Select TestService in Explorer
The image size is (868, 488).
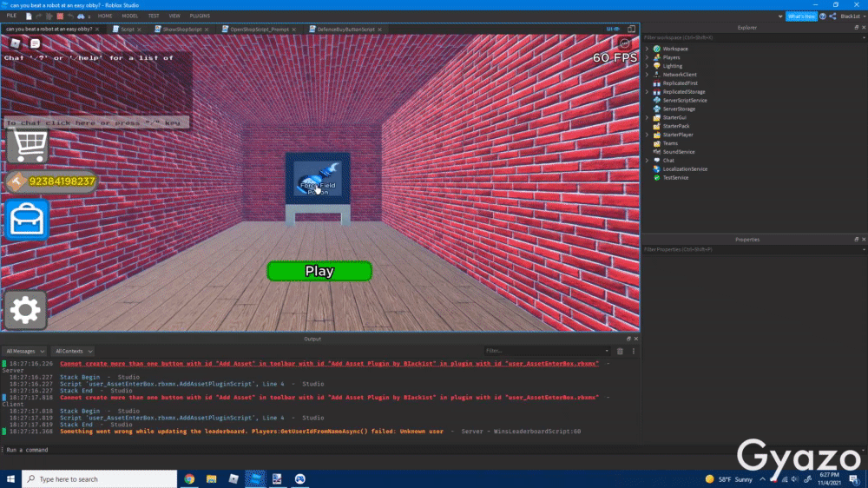[674, 178]
